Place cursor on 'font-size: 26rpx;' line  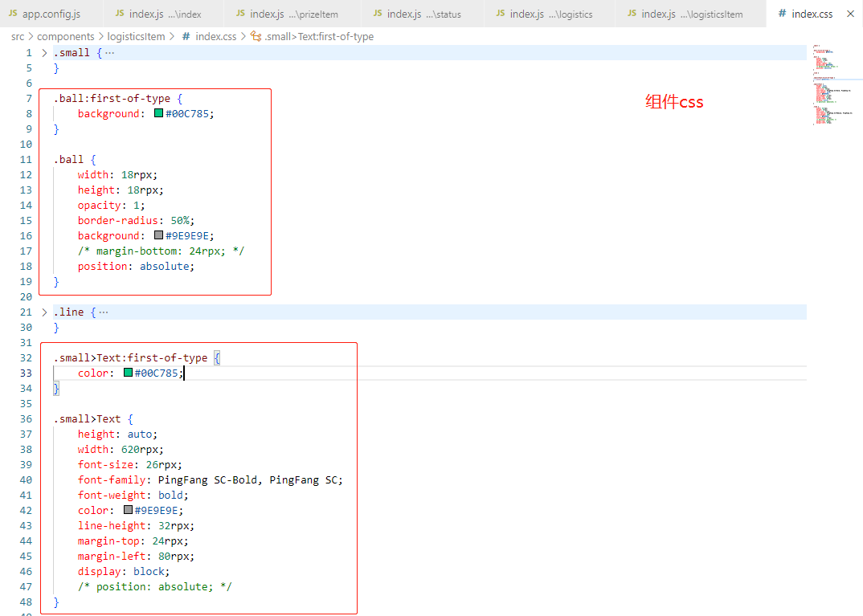[130, 465]
